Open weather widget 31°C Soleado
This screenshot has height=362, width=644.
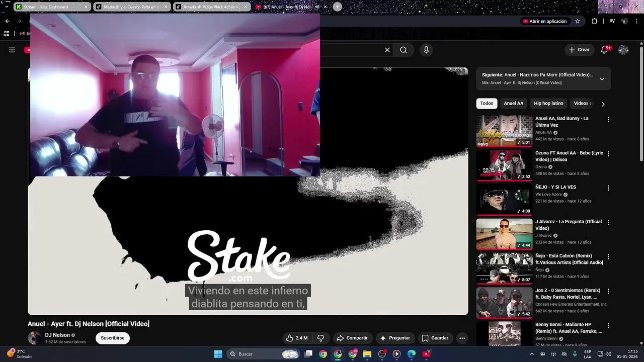click(19, 354)
